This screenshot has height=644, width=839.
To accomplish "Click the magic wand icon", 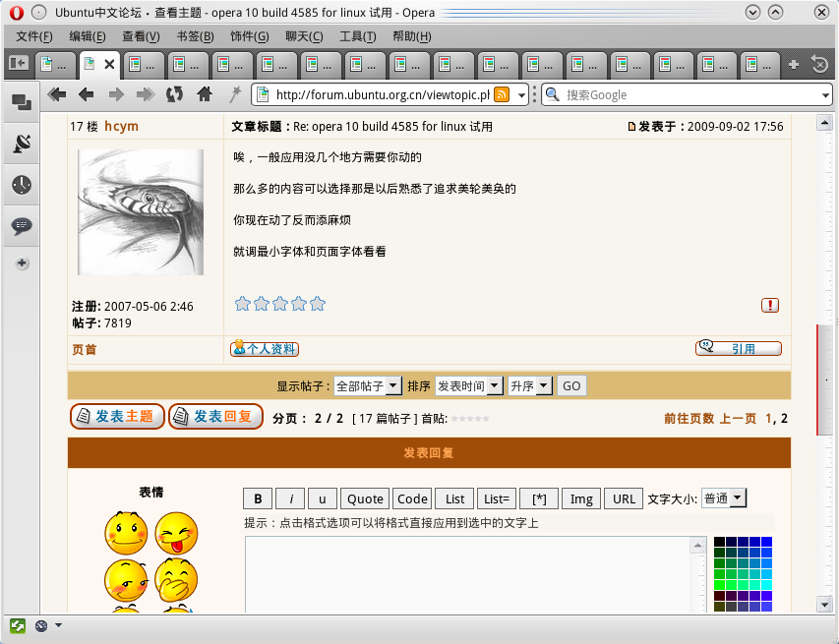I will click(x=234, y=94).
